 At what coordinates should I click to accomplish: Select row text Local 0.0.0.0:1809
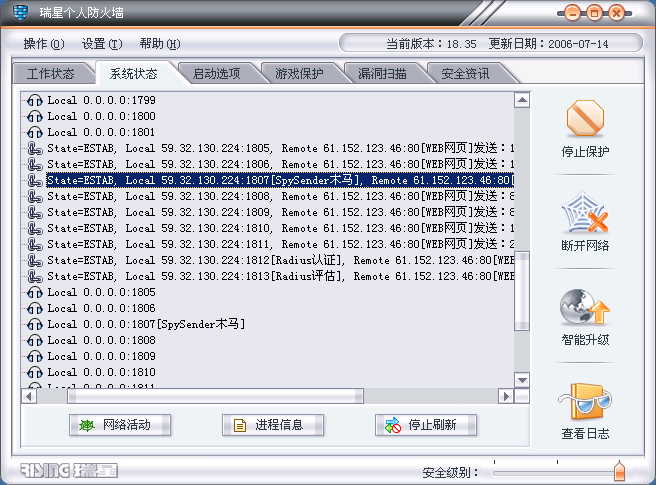coord(101,356)
